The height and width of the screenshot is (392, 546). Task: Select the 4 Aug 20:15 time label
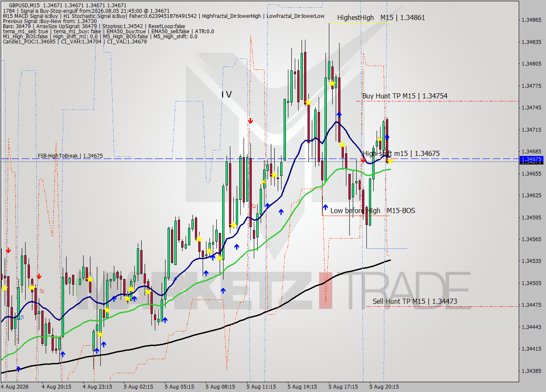56,387
